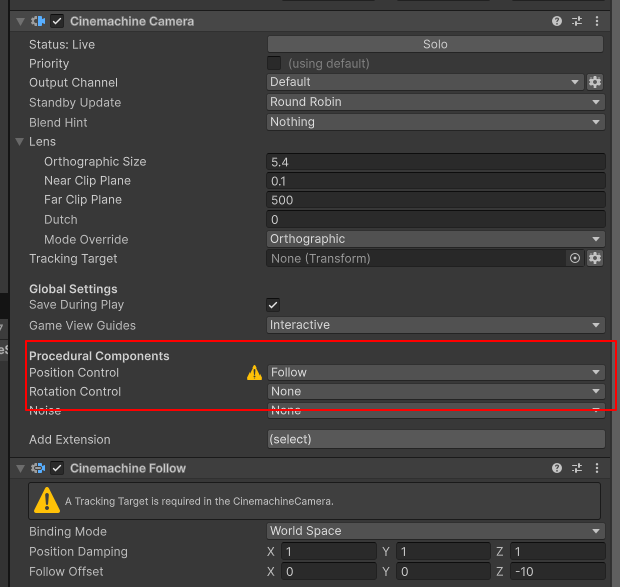Open the Add Extension select dropdown
The width and height of the screenshot is (620, 587).
coord(436,439)
